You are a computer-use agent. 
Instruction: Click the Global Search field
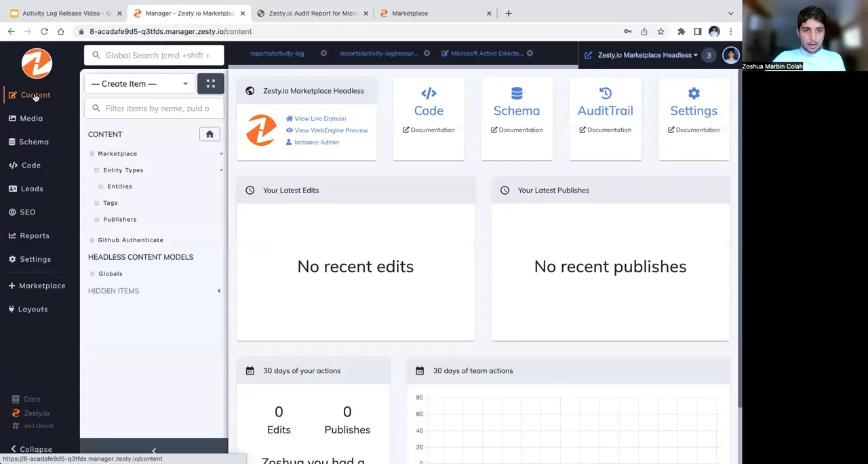click(x=157, y=55)
